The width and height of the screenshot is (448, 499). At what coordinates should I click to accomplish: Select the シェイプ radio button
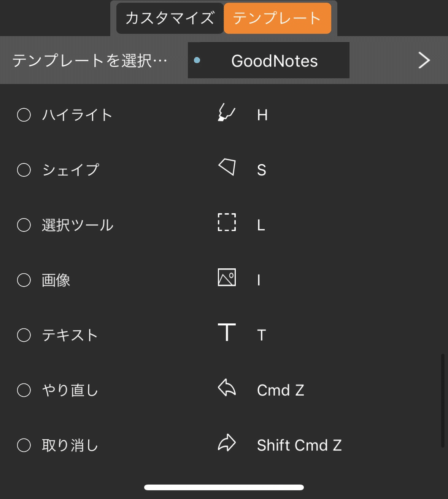(24, 170)
